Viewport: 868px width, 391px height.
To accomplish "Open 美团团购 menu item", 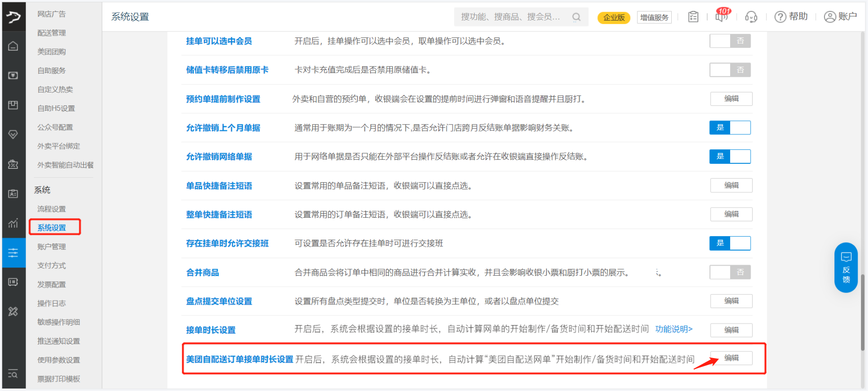I will pos(51,52).
